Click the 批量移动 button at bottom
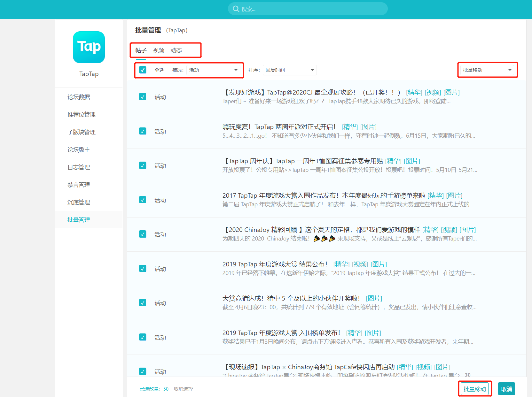The height and width of the screenshot is (397, 532). [475, 389]
